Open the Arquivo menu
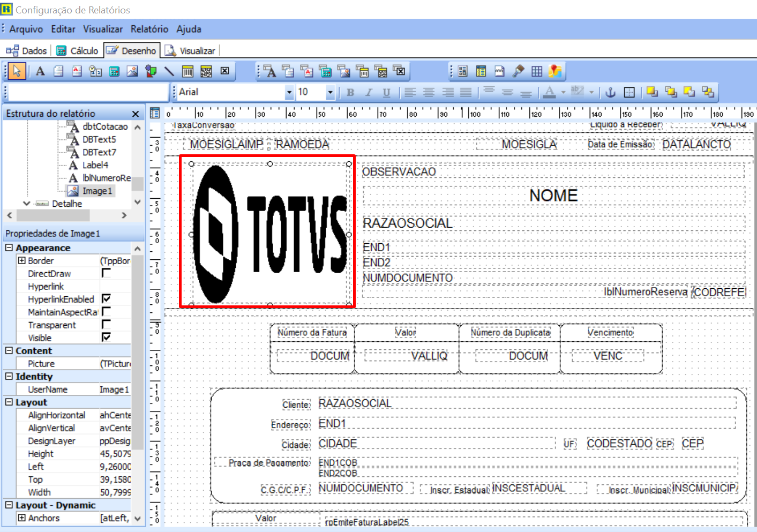Screen dimensions: 757x532 pyautogui.click(x=26, y=29)
